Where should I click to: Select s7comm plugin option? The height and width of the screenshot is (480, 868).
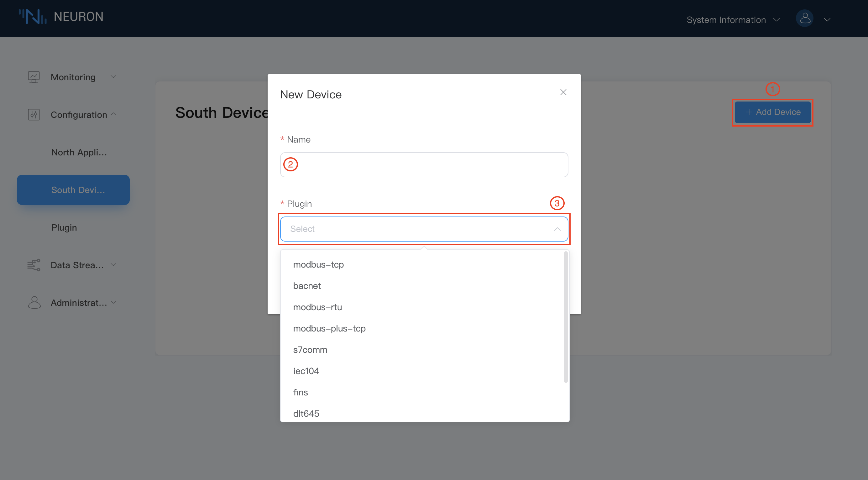(x=310, y=349)
